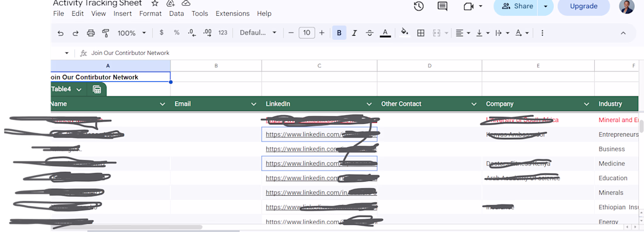Select the Medicine industry cell
644x232 pixels.
click(616, 164)
